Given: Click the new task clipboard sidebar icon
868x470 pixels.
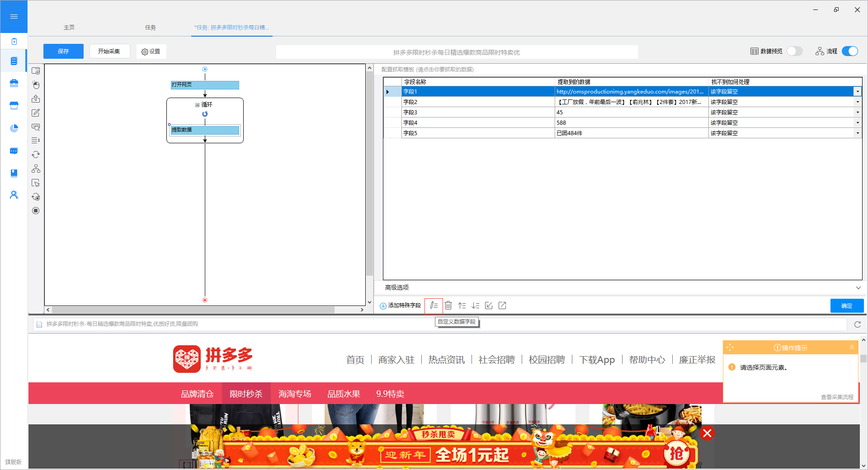Looking at the screenshot, I should (14, 42).
